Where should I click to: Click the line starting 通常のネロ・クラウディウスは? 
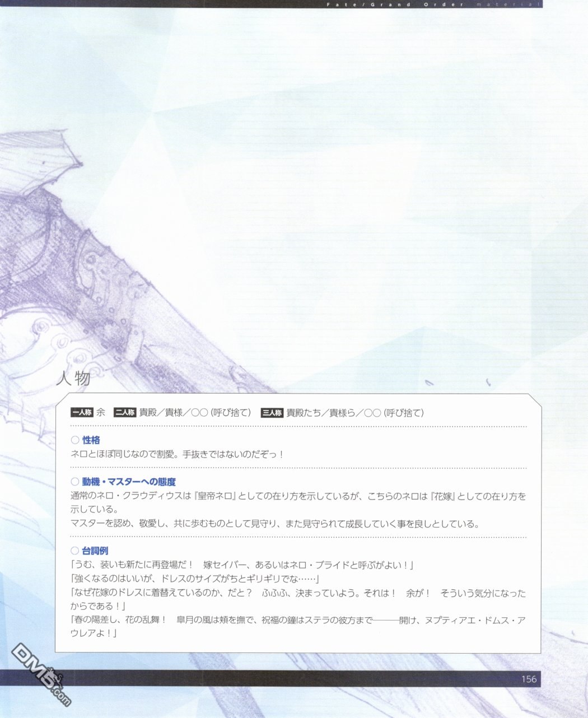tap(298, 496)
